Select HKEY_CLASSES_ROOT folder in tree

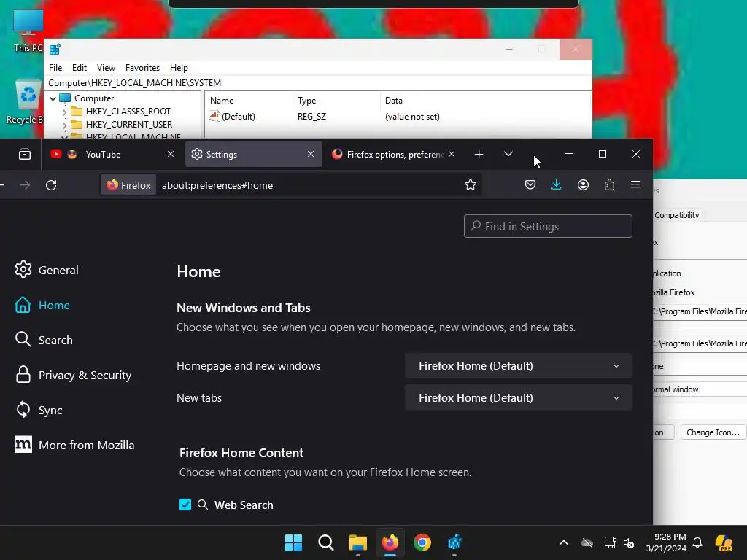[x=120, y=112]
